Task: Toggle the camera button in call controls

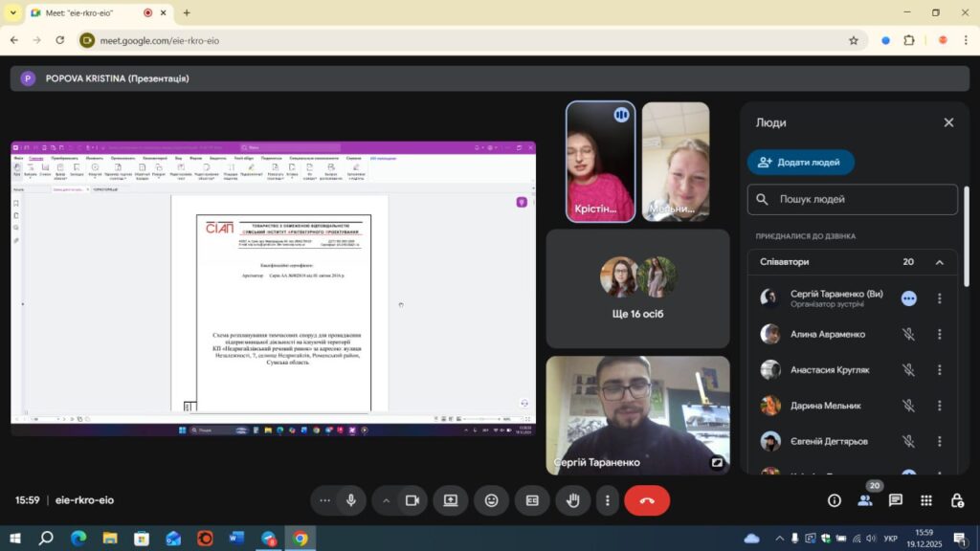Action: 412,500
